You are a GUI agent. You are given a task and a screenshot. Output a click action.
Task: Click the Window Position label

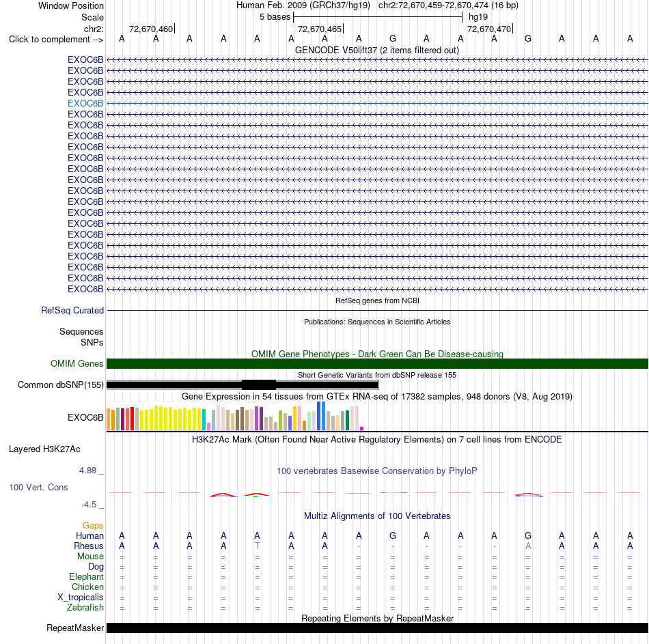pyautogui.click(x=71, y=5)
